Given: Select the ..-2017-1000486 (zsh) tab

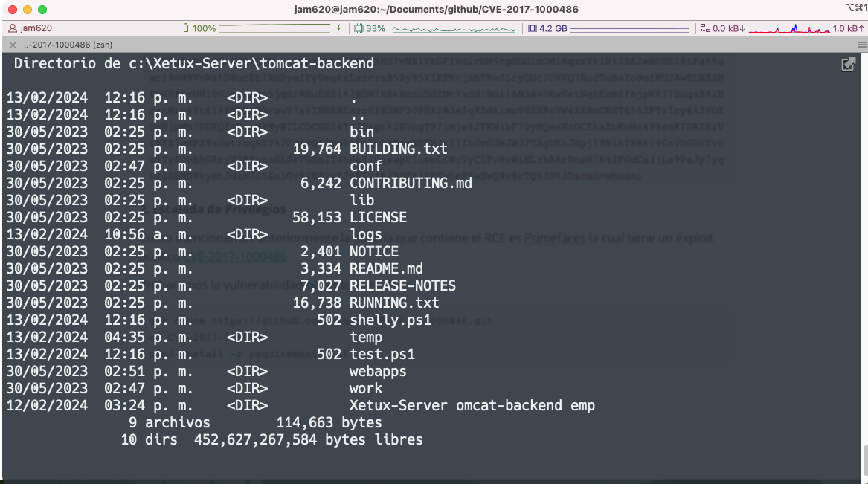Looking at the screenshot, I should click(x=68, y=45).
